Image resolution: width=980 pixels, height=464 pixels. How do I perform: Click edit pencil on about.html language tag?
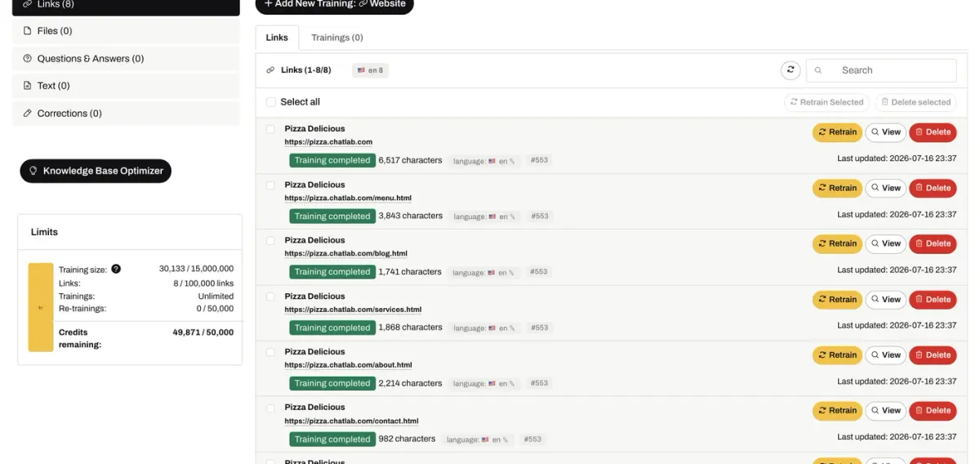512,383
